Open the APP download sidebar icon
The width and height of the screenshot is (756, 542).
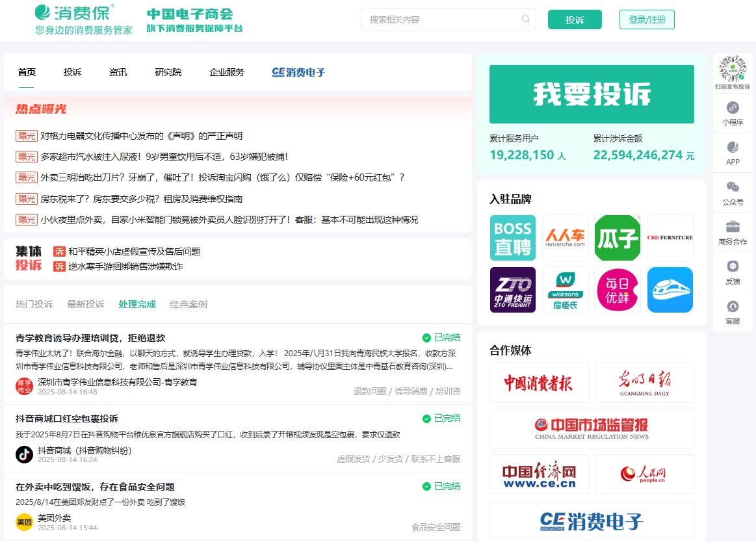(733, 147)
